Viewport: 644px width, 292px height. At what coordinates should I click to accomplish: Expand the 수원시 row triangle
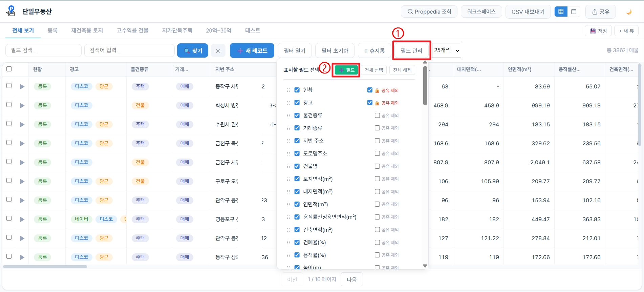[22, 124]
